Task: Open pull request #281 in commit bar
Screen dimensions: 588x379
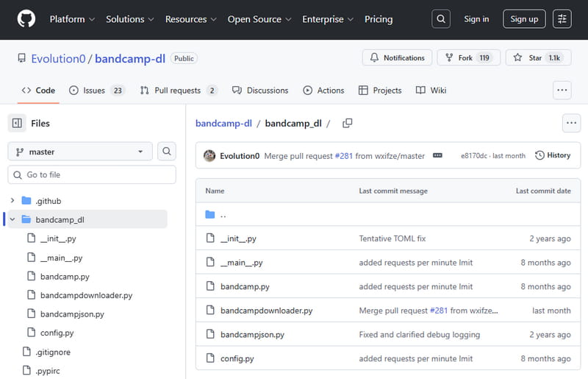Action: (343, 155)
